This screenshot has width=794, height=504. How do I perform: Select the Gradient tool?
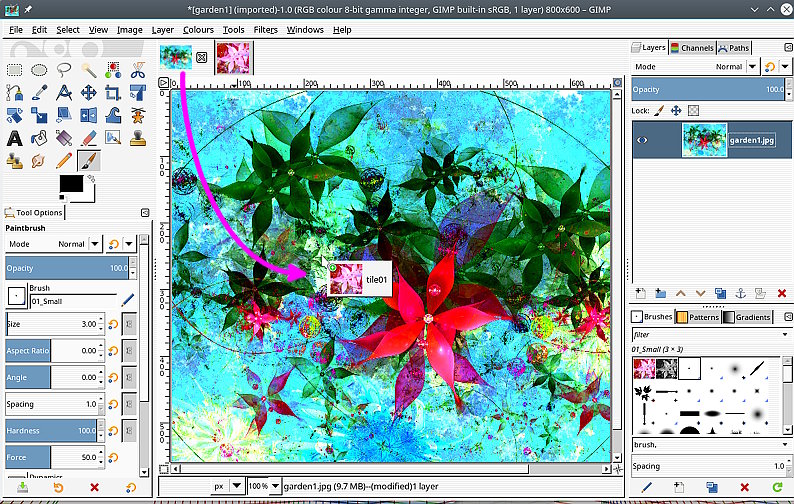pyautogui.click(x=64, y=138)
